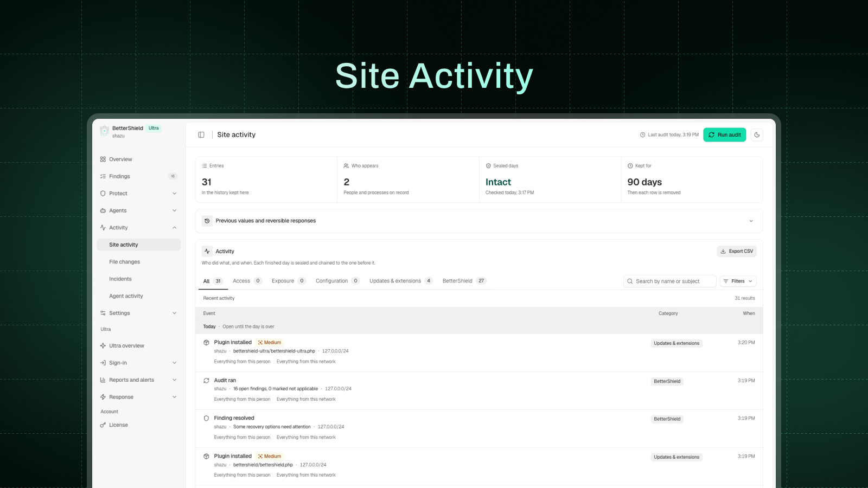Viewport: 868px width, 488px height.
Task: Expand the Agents menu chevron
Action: [175, 210]
